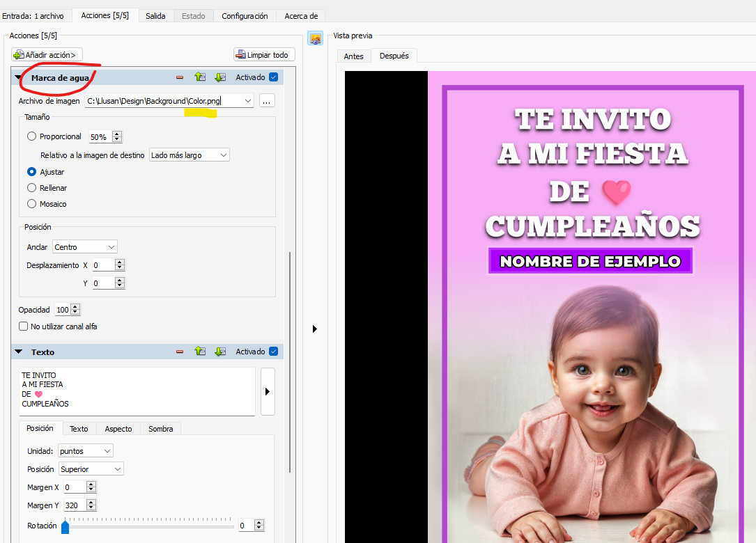Remove the Texto action
This screenshot has height=543, width=756.
pos(180,352)
